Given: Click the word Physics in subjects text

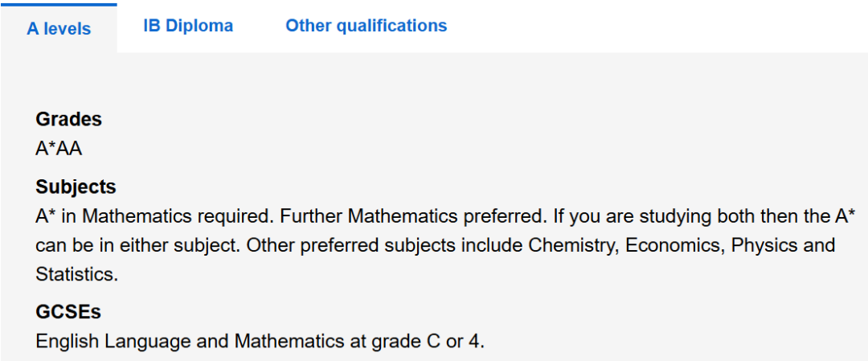Looking at the screenshot, I should (x=765, y=245).
